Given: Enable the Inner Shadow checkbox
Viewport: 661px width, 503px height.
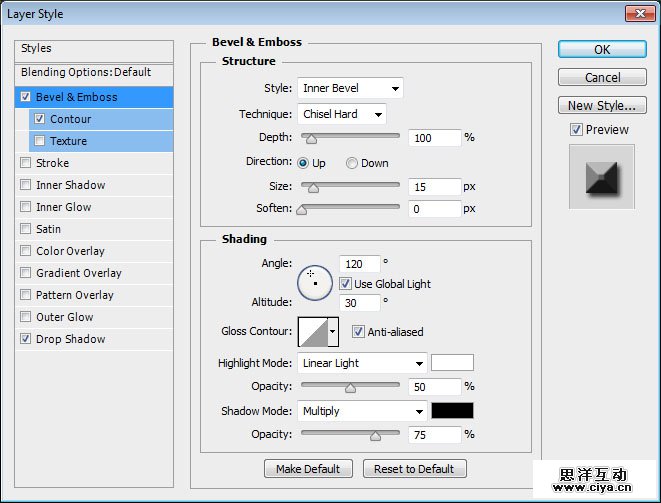Looking at the screenshot, I should [26, 185].
